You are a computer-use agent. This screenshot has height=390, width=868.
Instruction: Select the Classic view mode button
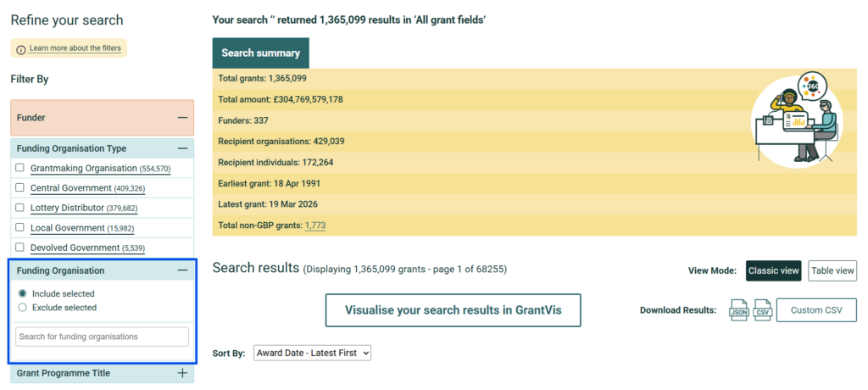773,271
